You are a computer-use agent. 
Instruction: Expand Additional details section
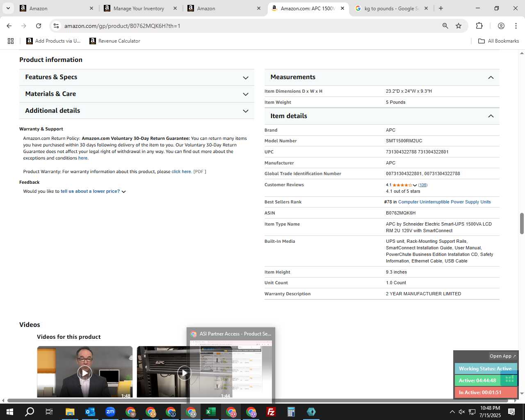click(x=137, y=111)
